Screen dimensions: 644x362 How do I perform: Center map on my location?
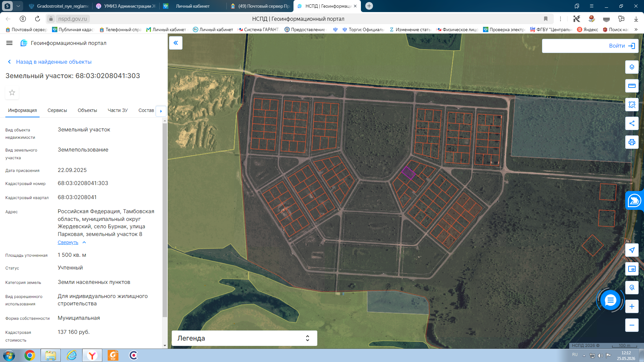pyautogui.click(x=632, y=250)
